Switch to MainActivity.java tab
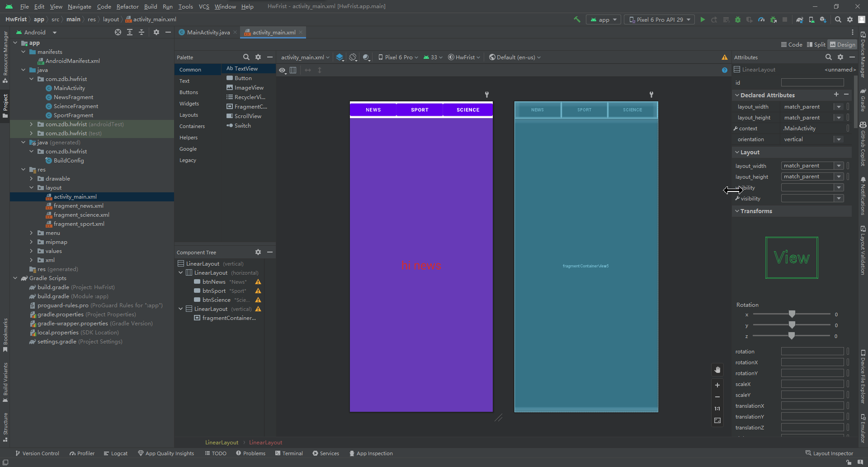Screen dimensions: 868x467 [x=208, y=32]
